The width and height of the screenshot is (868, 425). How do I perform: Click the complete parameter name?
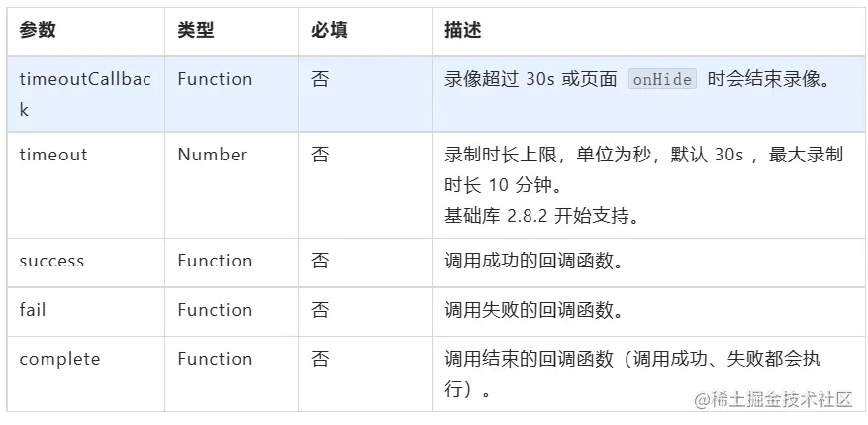(x=59, y=359)
